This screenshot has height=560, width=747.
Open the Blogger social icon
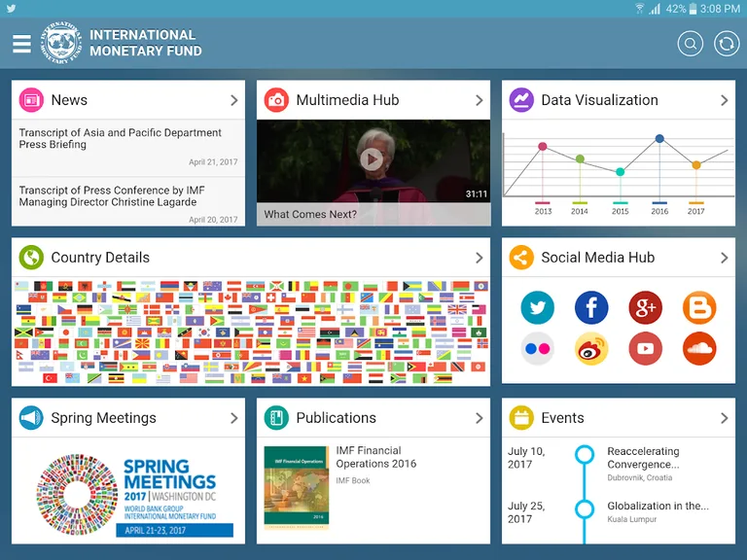coord(699,307)
